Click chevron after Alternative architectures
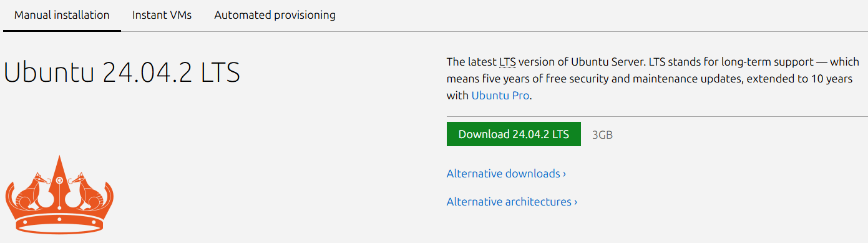This screenshot has height=243, width=868. tap(575, 202)
